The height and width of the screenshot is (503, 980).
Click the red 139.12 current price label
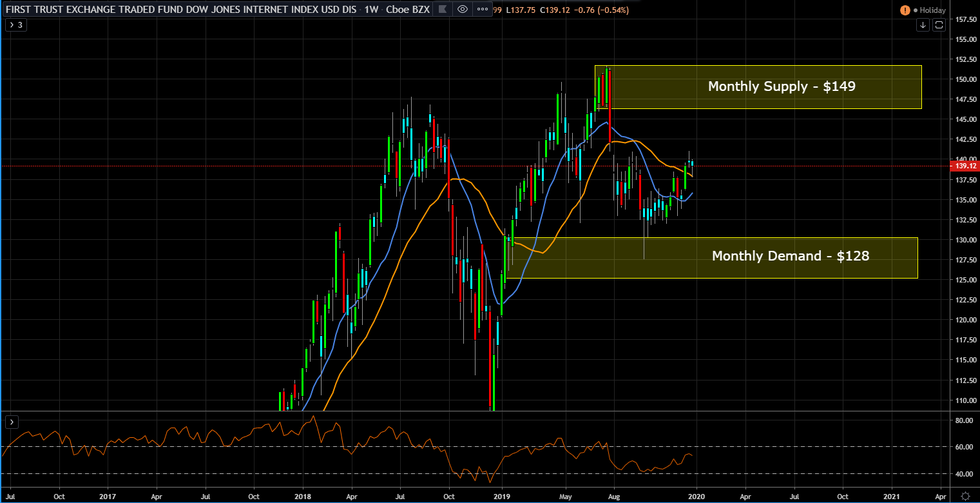click(x=965, y=166)
